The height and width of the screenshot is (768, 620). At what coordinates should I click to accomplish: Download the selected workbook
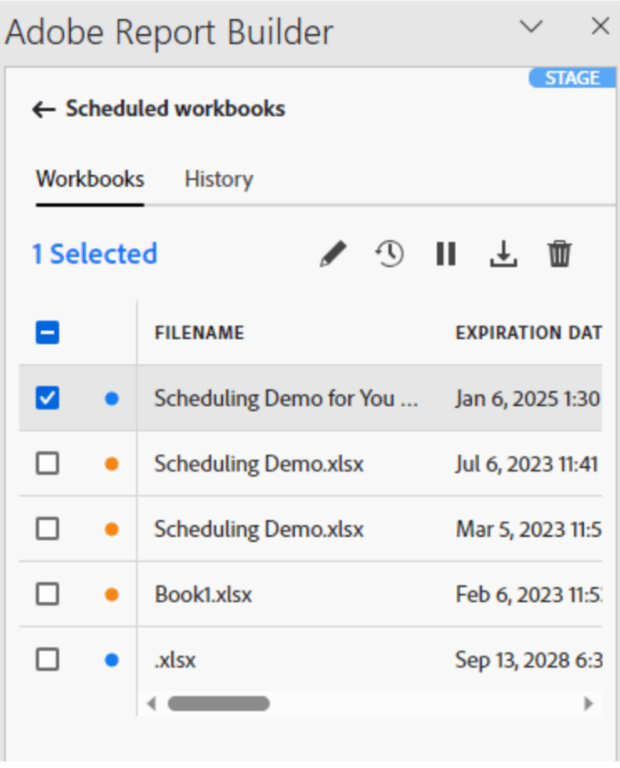click(503, 254)
